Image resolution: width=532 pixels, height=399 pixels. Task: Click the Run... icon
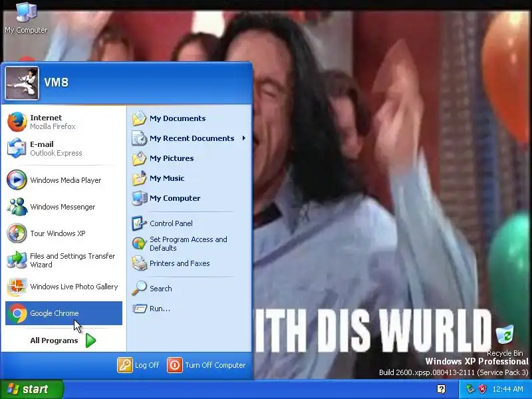pos(139,309)
